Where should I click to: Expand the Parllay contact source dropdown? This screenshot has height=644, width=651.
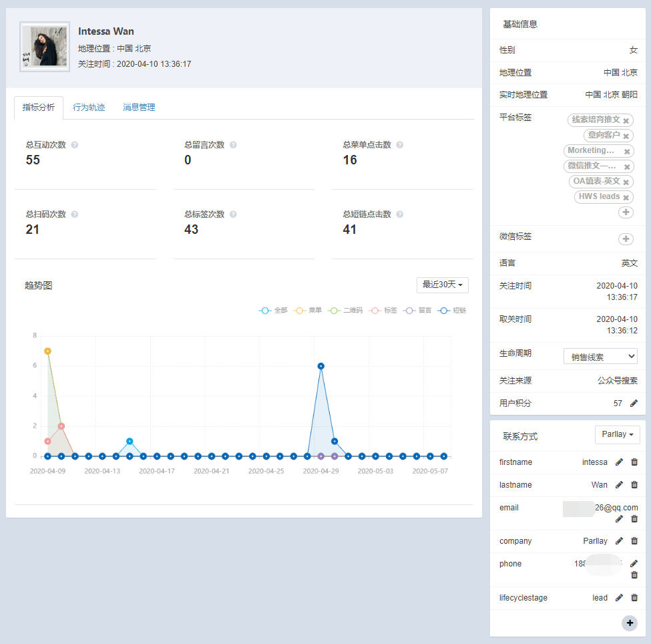[x=617, y=435]
